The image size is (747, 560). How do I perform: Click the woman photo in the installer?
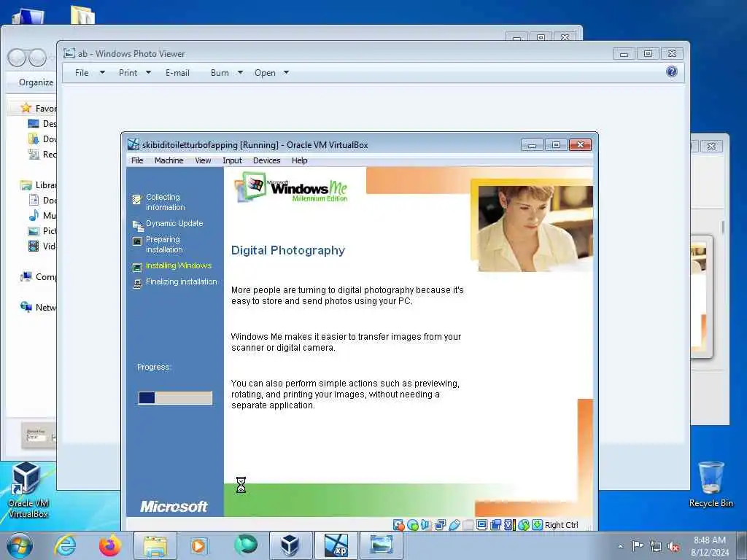(x=535, y=228)
